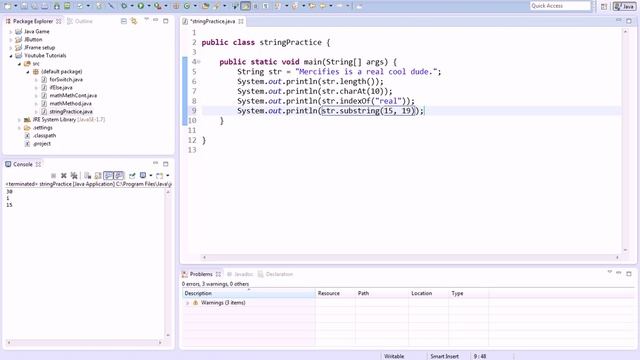This screenshot has height=360, width=640.
Task: Click the New file wizard icon
Action: [7, 6]
